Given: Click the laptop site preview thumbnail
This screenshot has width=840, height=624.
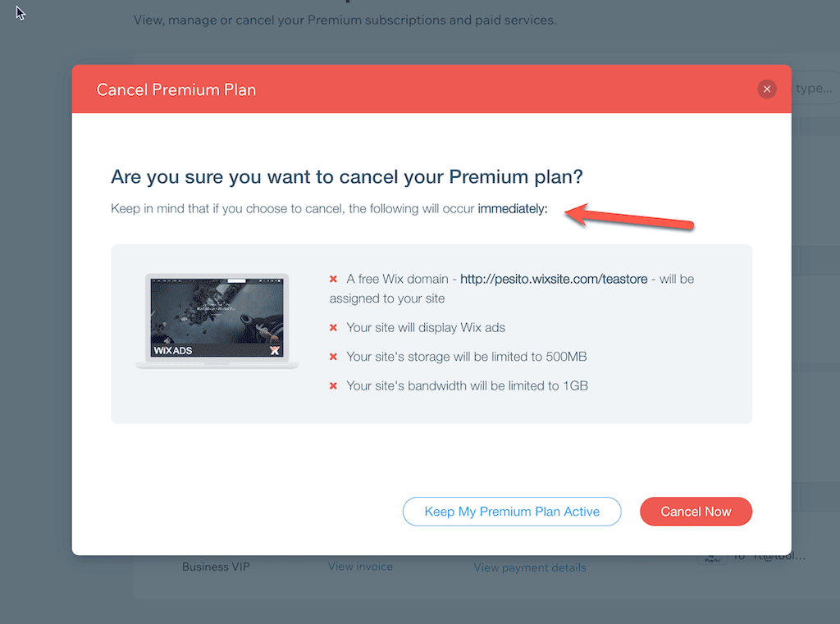Looking at the screenshot, I should [x=217, y=321].
